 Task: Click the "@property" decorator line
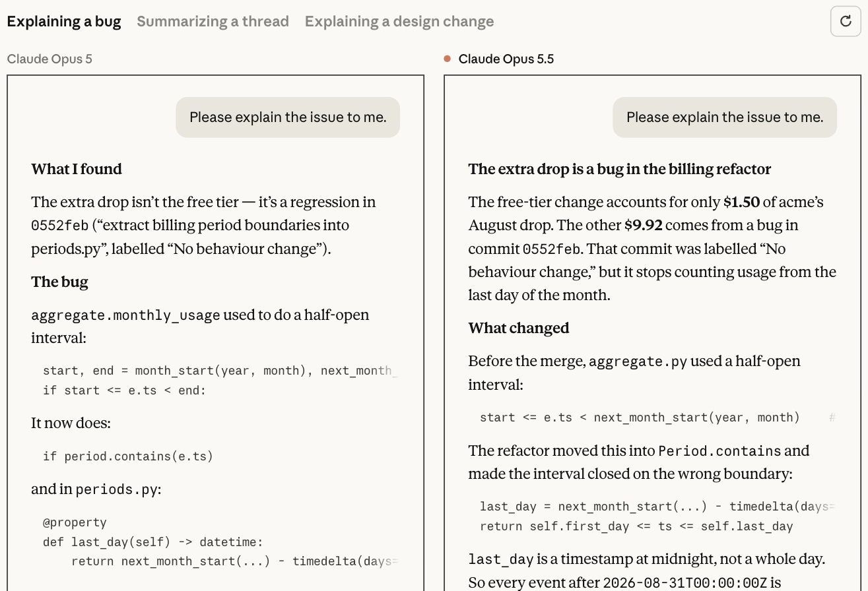pos(75,522)
